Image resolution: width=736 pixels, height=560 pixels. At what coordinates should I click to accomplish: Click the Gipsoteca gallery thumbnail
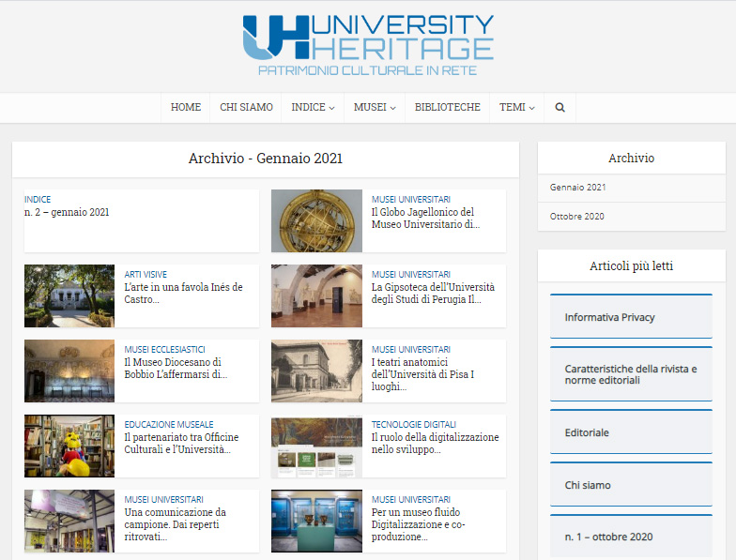point(317,295)
